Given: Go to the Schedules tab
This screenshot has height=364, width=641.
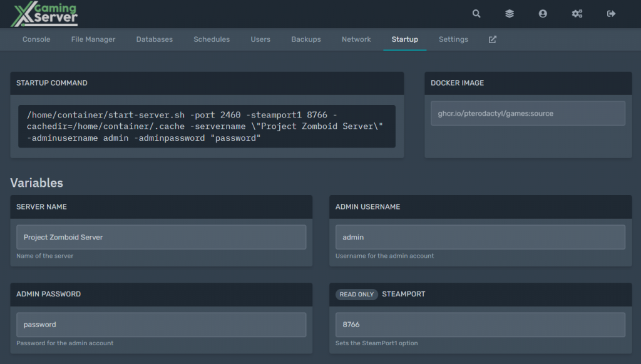Looking at the screenshot, I should pyautogui.click(x=212, y=39).
